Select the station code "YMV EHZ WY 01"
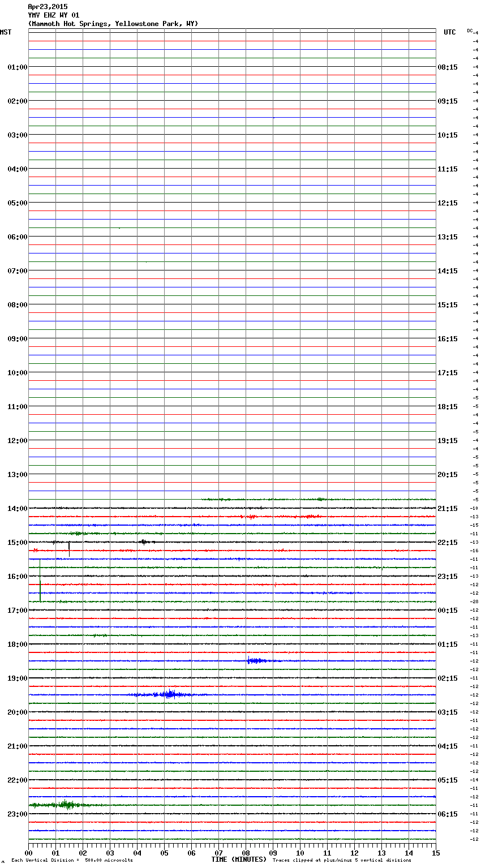 tap(54, 15)
